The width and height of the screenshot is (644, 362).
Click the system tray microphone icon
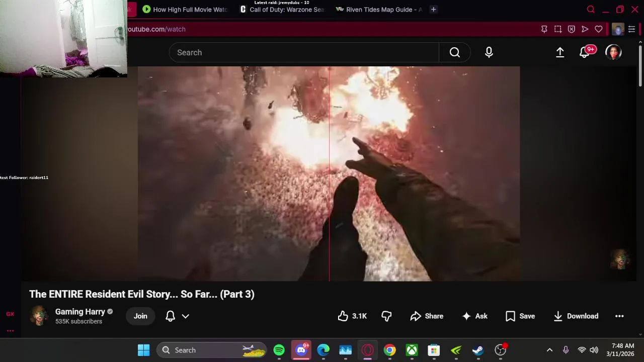(566, 350)
